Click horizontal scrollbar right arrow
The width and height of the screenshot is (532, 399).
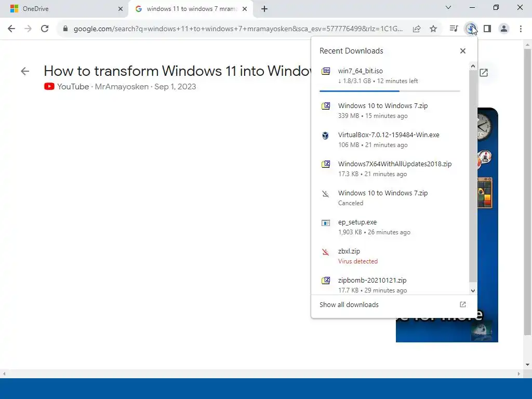518,374
